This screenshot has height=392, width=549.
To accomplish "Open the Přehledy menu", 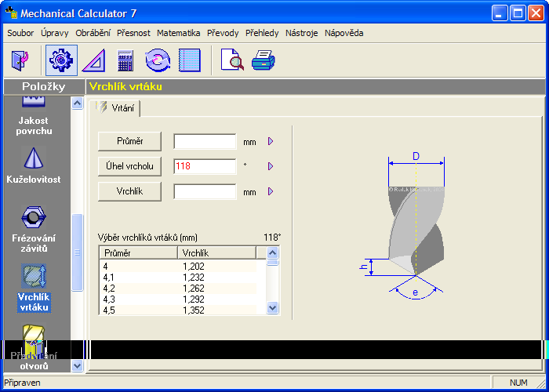I will 262,33.
